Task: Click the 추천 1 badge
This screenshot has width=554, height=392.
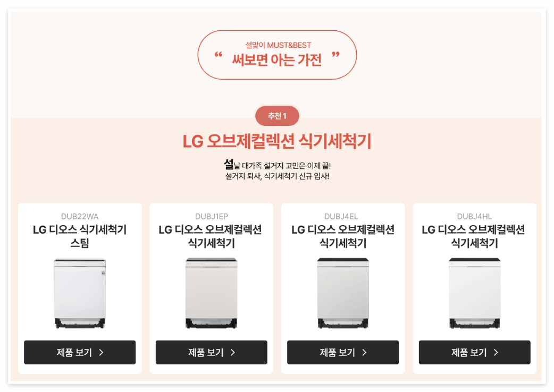Action: (x=277, y=116)
